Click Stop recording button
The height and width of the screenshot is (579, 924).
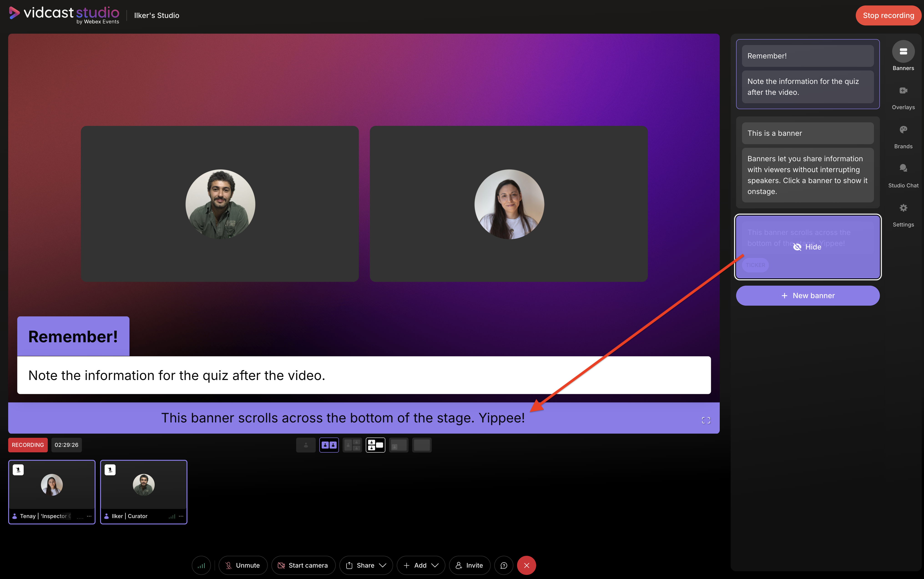[888, 15]
